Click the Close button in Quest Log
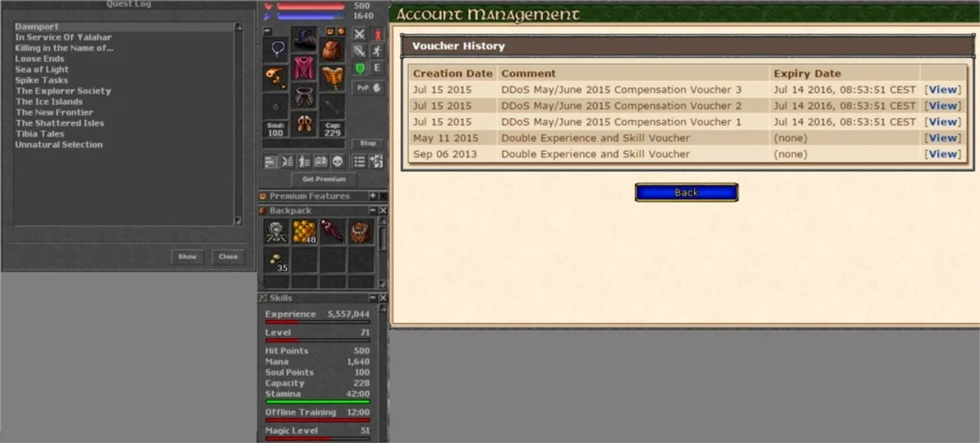980x443 pixels. pos(228,256)
